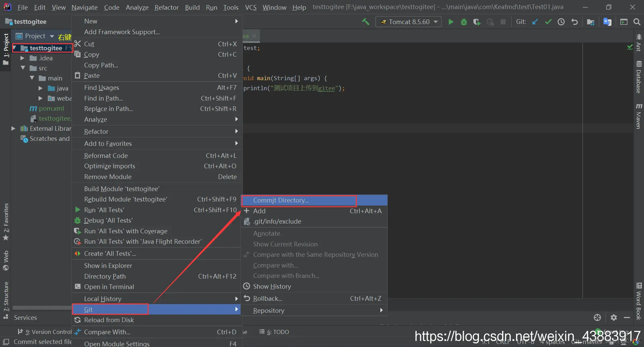This screenshot has height=347, width=644.
Task: Select Reload from Disk menu entry
Action: point(157,320)
